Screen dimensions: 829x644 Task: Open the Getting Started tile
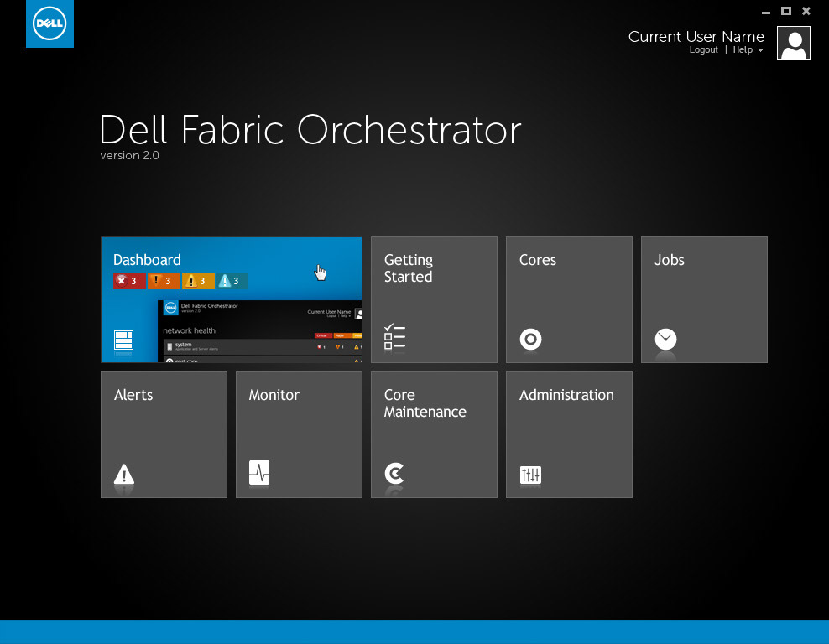pyautogui.click(x=434, y=299)
